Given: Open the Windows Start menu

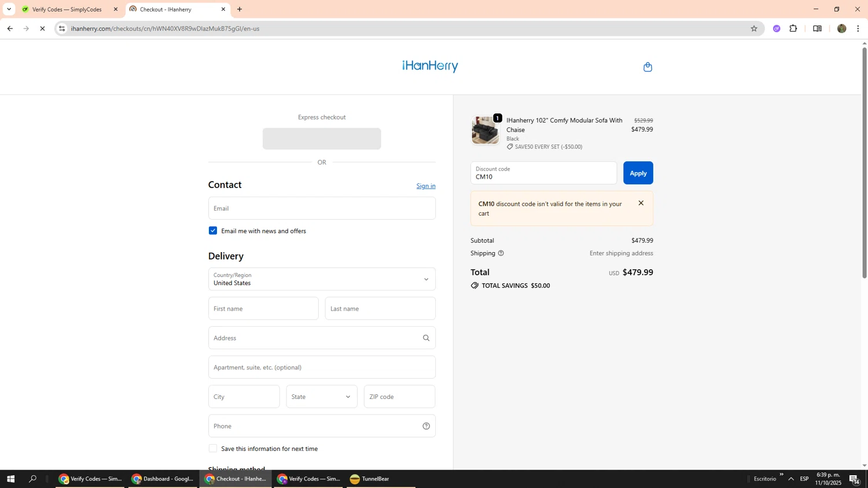Looking at the screenshot, I should (10, 479).
